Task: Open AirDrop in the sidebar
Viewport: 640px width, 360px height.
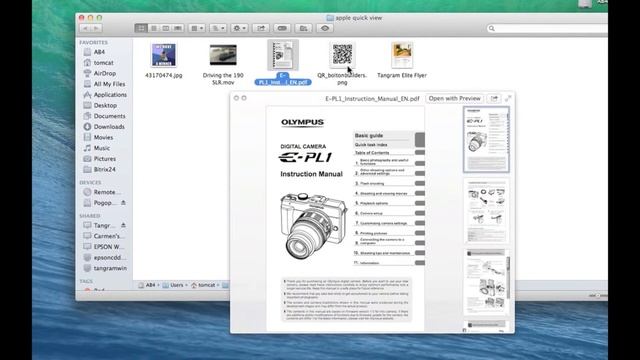Action: coord(104,73)
